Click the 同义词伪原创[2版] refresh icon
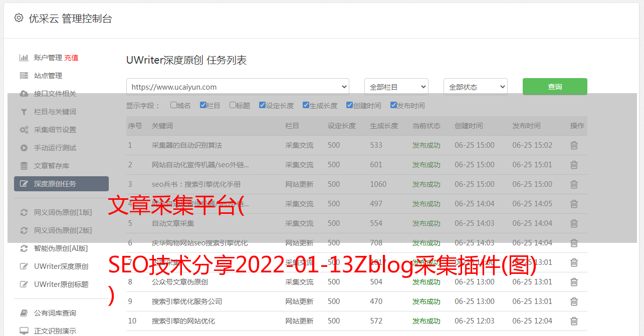The width and height of the screenshot is (644, 336). (x=24, y=230)
